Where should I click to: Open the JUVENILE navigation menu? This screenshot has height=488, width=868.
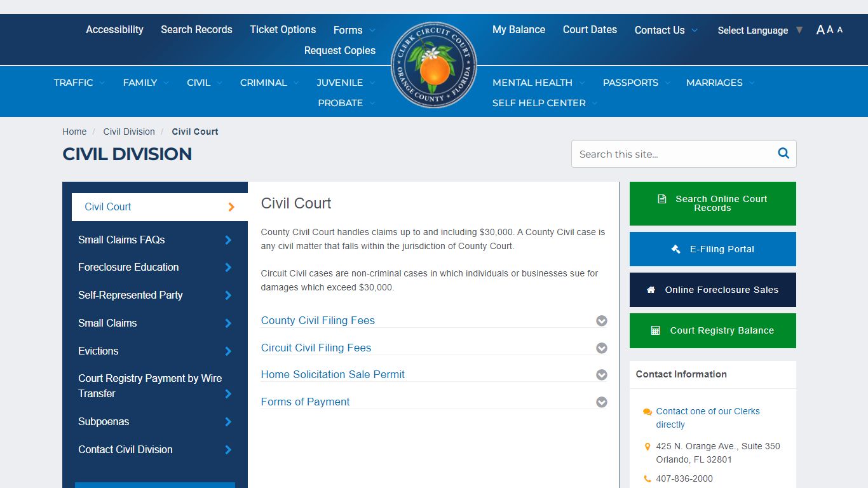pyautogui.click(x=346, y=83)
